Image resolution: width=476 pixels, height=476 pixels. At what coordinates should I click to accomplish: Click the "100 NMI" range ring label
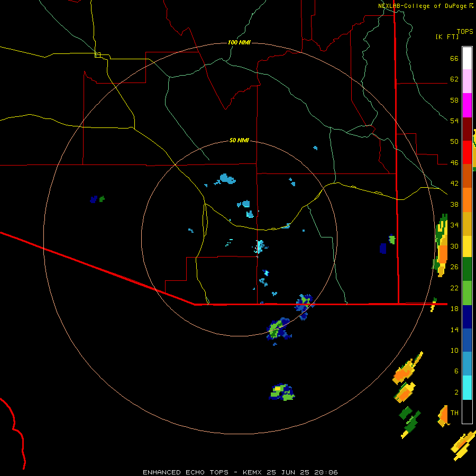239,42
